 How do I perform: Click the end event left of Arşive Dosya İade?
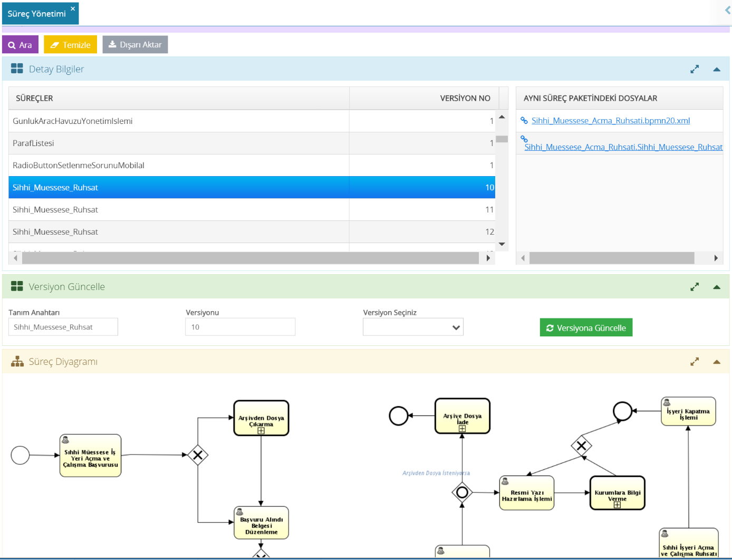coord(399,416)
